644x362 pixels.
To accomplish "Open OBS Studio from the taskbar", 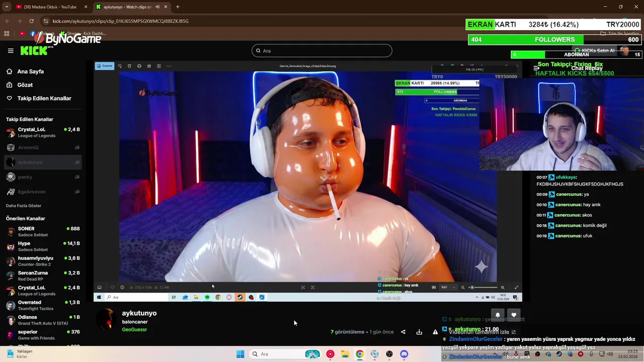I will (389, 354).
